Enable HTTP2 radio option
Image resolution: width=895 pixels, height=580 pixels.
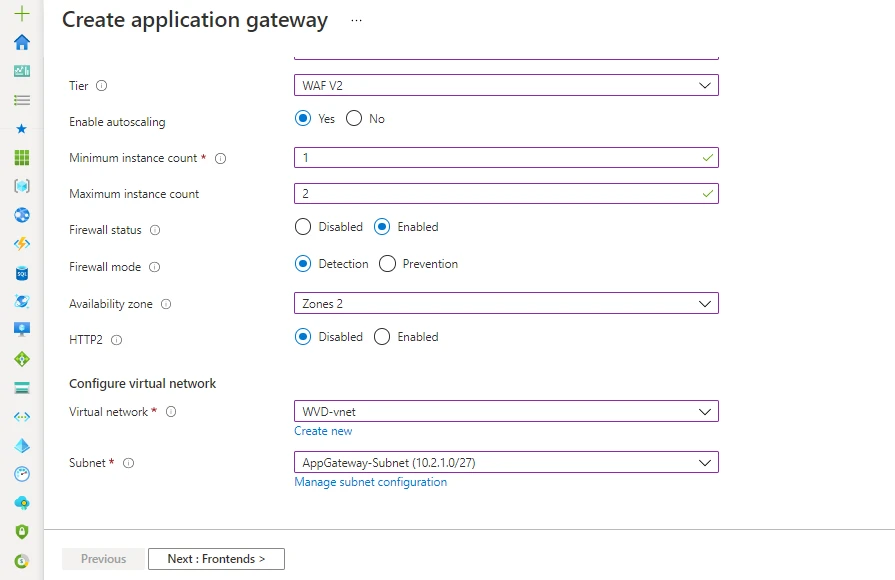tap(382, 337)
